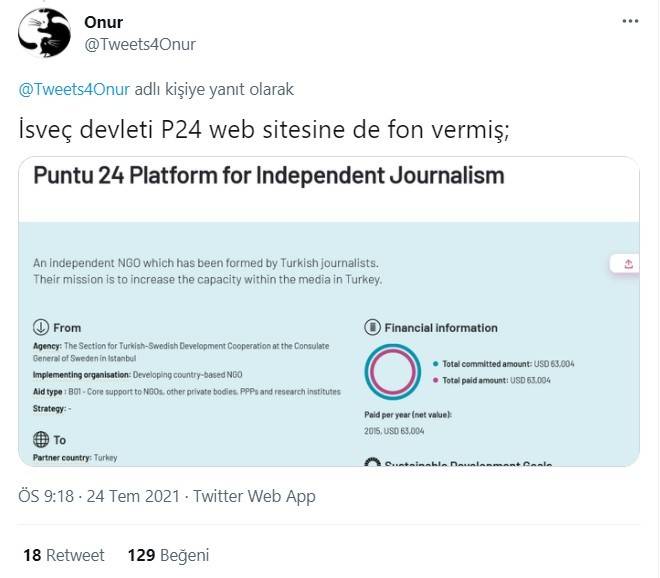Screen dimensions: 660x578
Task: Click the Financial information coin icon
Action: point(372,327)
